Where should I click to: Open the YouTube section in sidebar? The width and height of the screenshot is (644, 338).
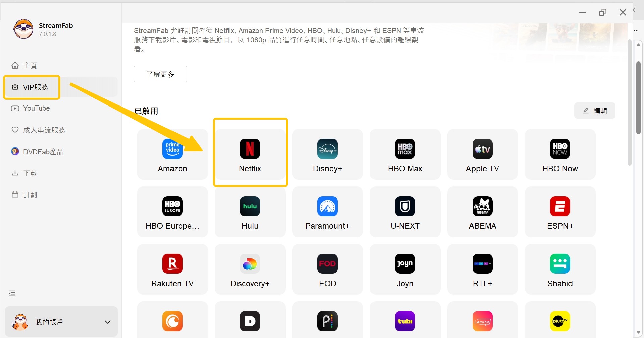36,108
